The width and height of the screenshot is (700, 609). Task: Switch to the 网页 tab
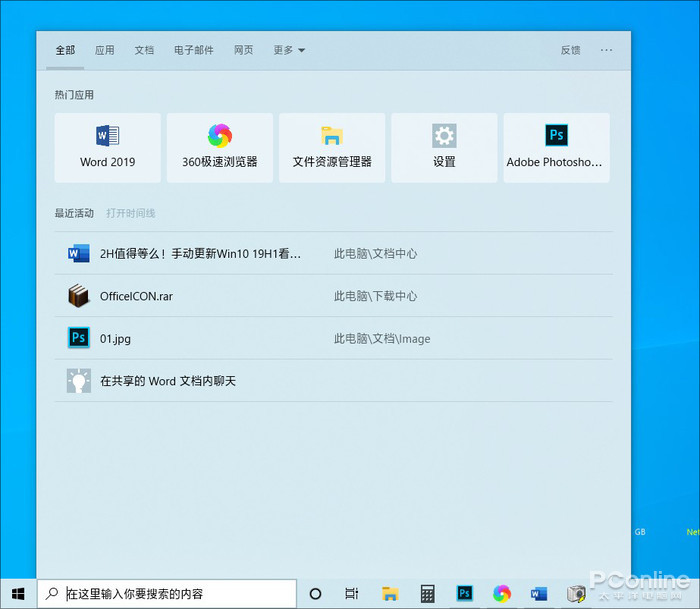pos(243,50)
